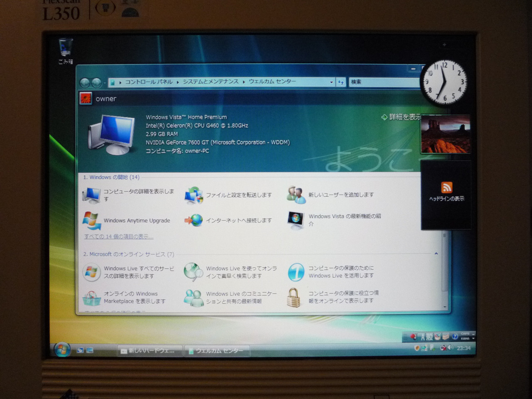Expand breadcrumb arrow after コントロール パネル
This screenshot has height=399, width=532.
[x=177, y=82]
